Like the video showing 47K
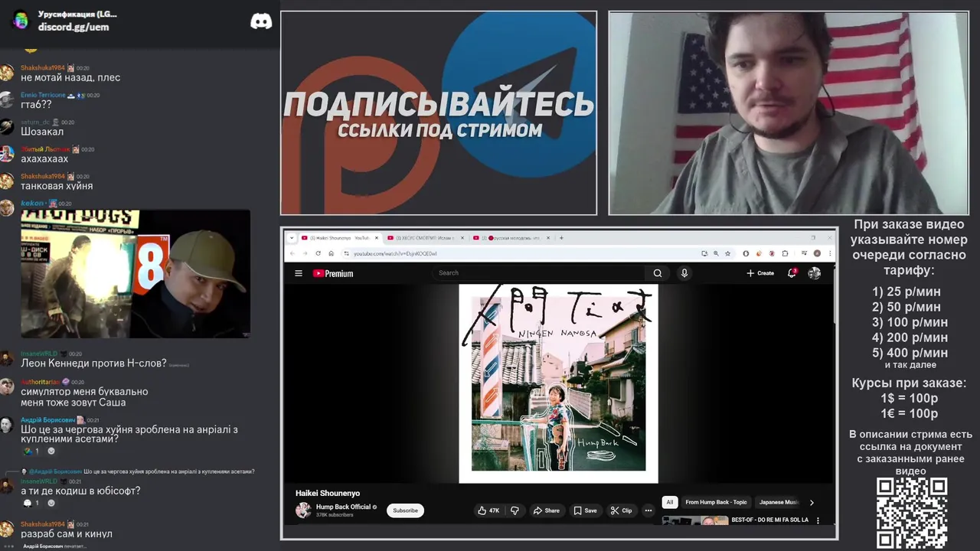 488,510
